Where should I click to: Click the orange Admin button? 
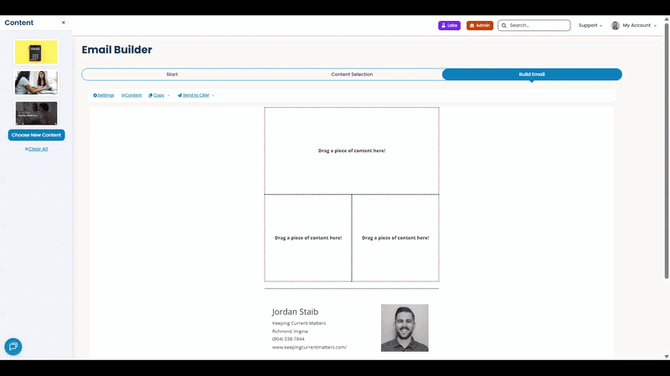pos(480,26)
